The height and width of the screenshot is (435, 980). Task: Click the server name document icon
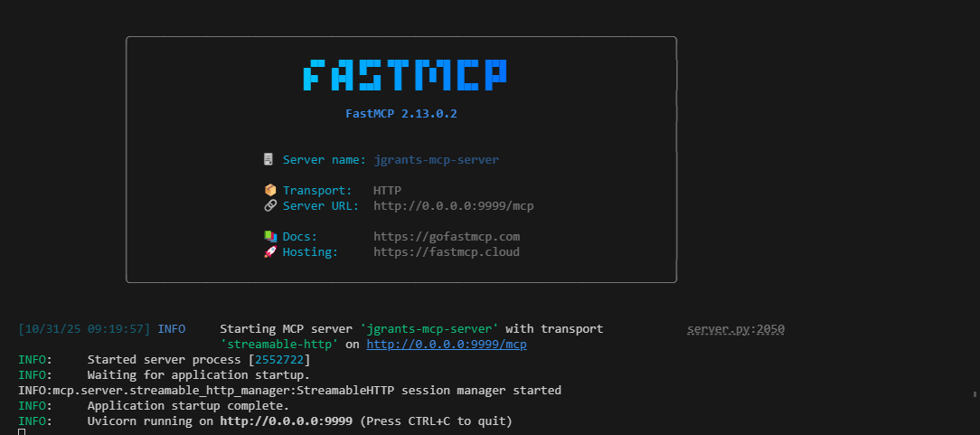(x=269, y=159)
